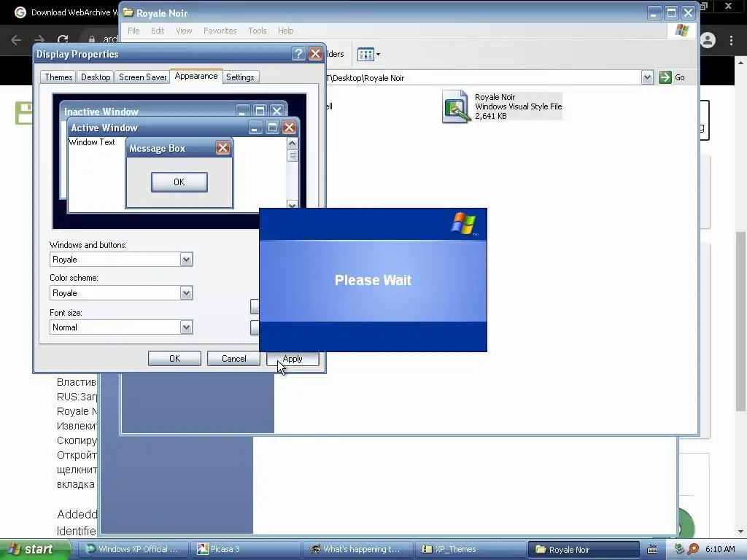Image resolution: width=747 pixels, height=560 pixels.
Task: Click the preview window scrollbar up arrow
Action: click(x=292, y=143)
